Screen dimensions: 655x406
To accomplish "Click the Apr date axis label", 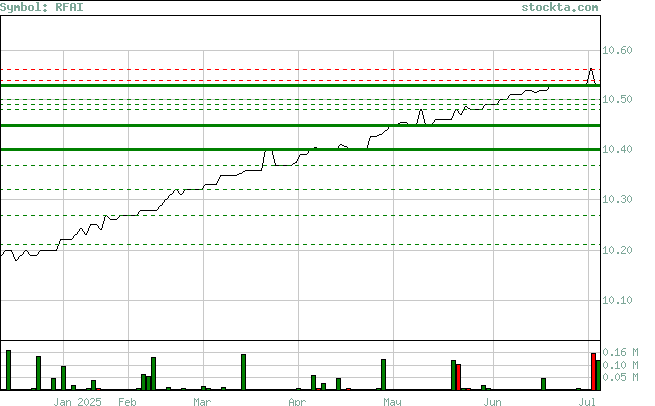I will pos(297,401).
